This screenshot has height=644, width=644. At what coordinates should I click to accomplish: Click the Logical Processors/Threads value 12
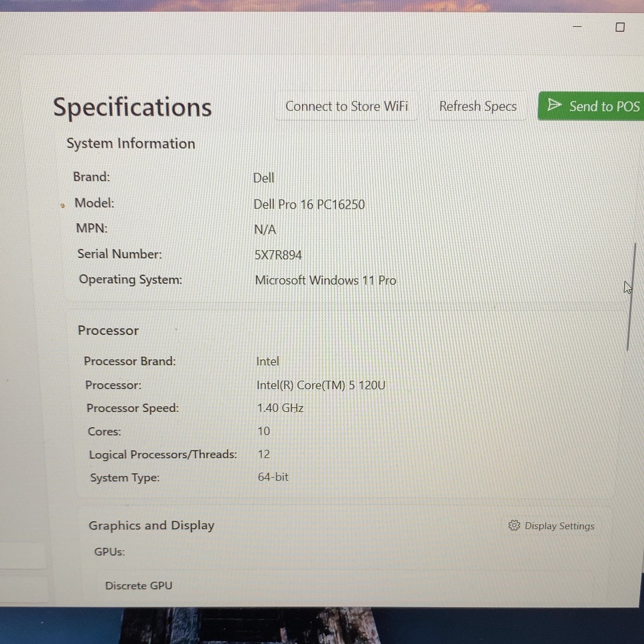point(264,454)
